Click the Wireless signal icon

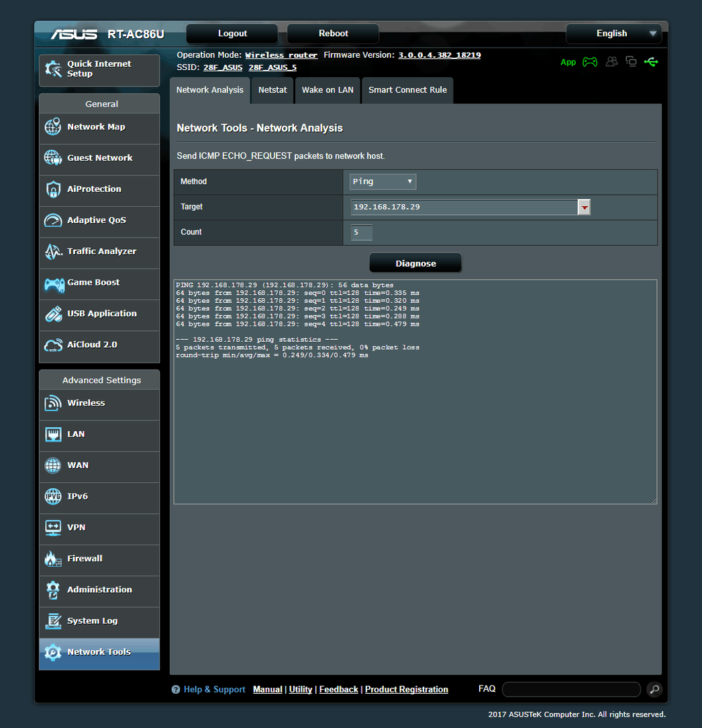pos(53,403)
